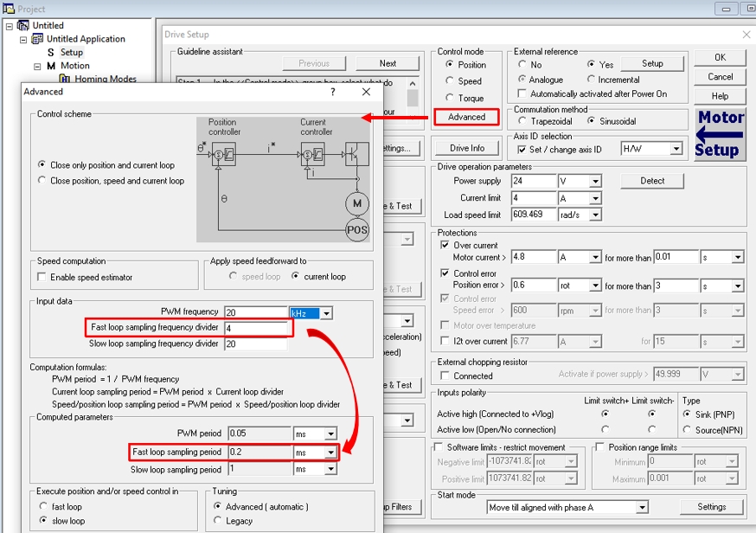Click the Next guideline button
Image resolution: width=756 pixels, height=533 pixels.
point(388,63)
